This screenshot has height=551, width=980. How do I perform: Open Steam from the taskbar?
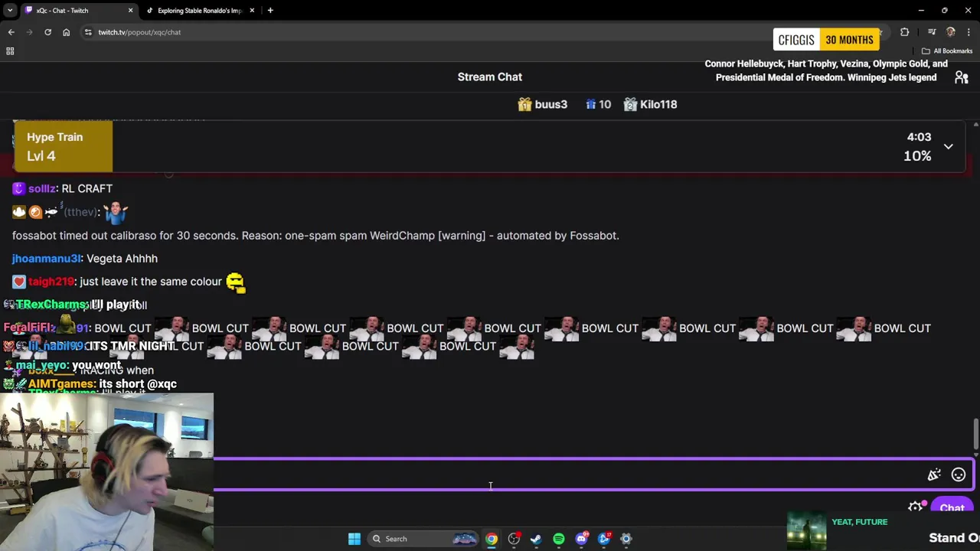(536, 539)
